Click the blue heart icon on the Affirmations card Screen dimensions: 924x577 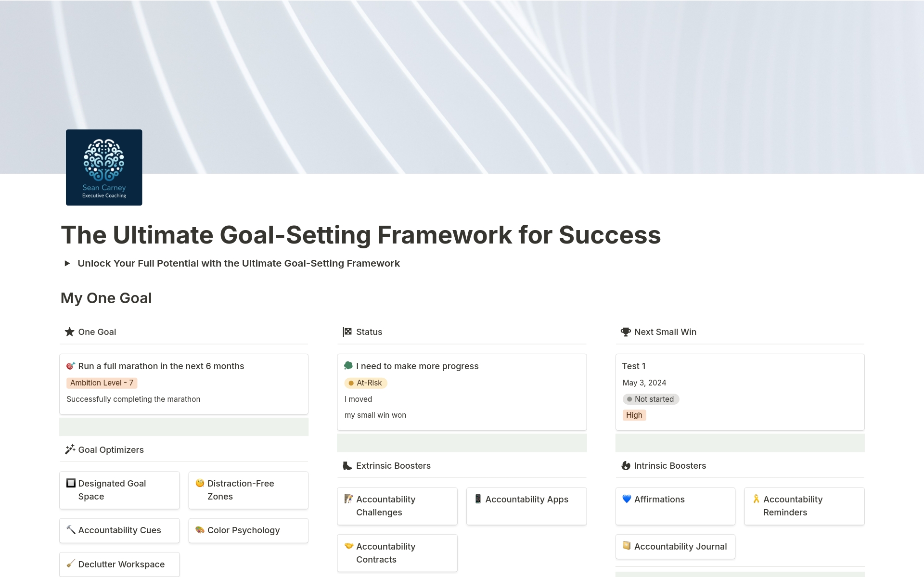[x=627, y=499]
